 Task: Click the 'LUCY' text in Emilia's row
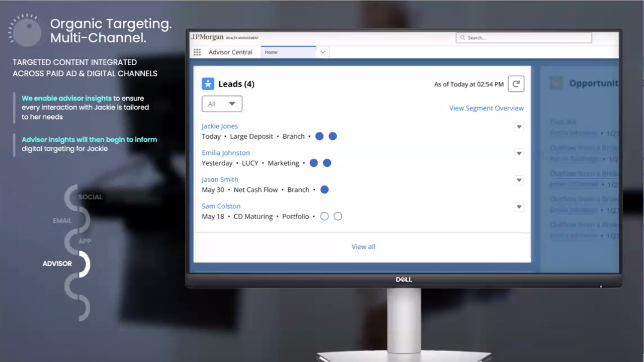pos(250,163)
